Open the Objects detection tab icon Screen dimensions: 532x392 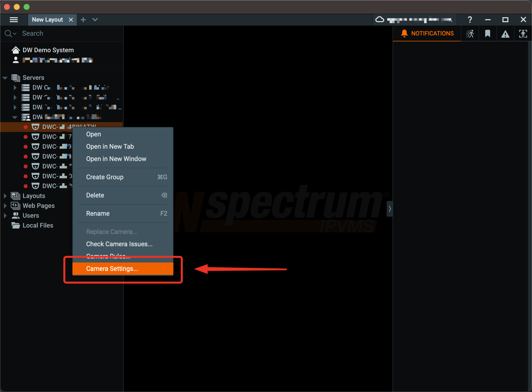(x=523, y=34)
